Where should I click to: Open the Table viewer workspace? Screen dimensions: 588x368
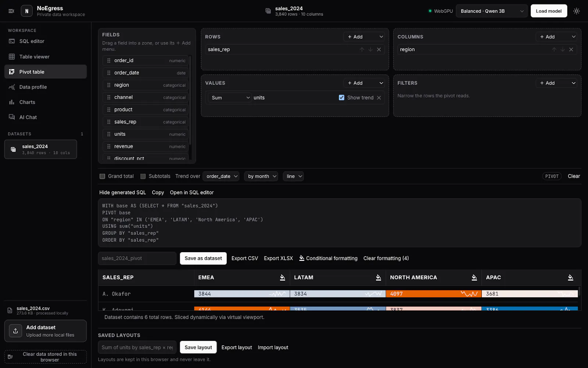tap(46, 57)
